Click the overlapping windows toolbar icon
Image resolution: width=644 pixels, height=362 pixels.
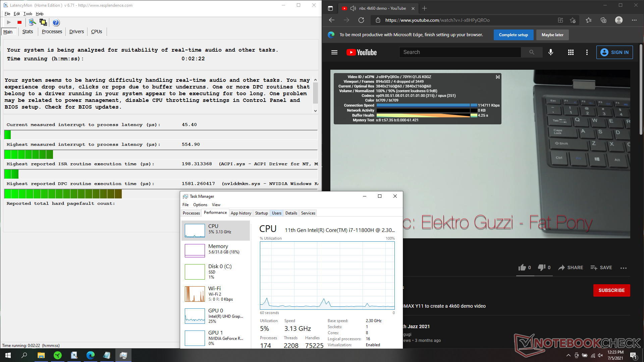pyautogui.click(x=43, y=22)
